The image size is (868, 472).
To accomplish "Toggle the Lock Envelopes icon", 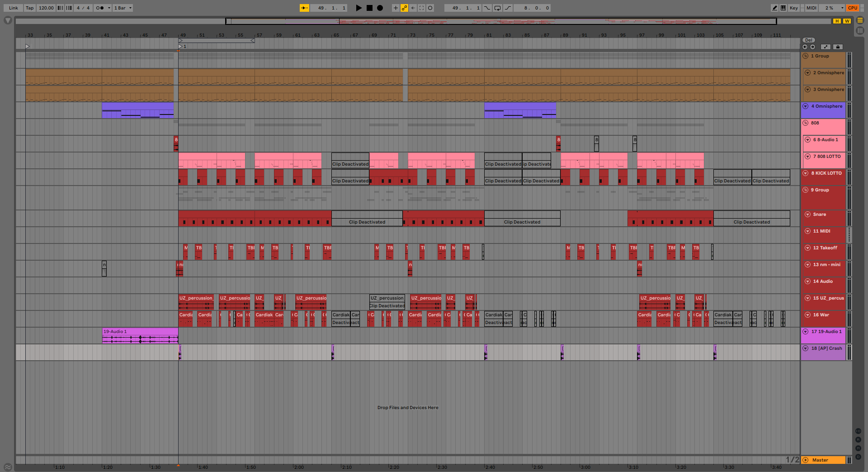I will [x=838, y=47].
